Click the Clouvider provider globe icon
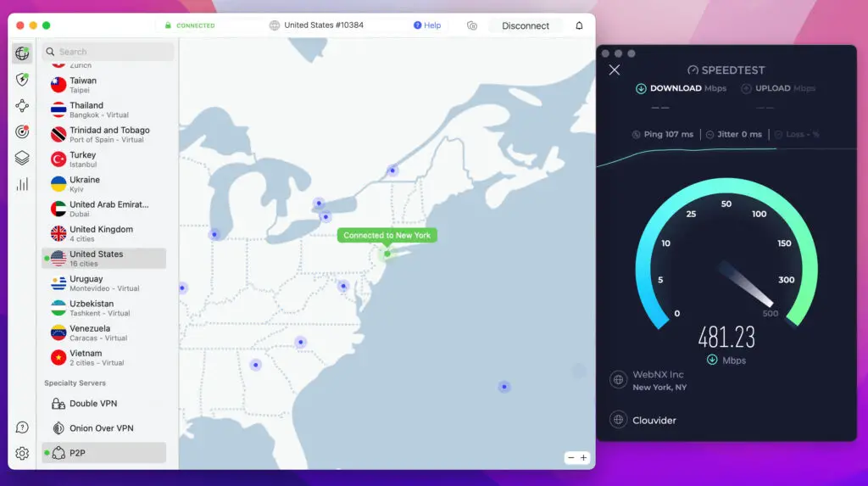Screen dimensions: 868x486 click(x=618, y=420)
